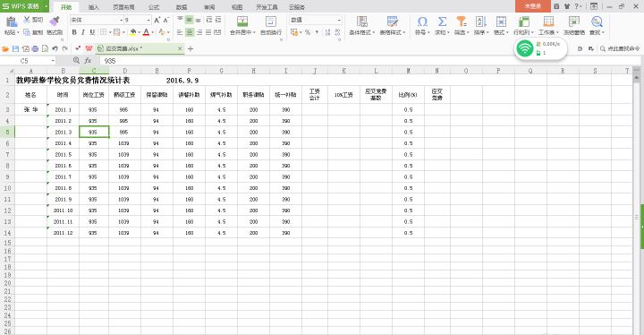Click the orange login button
The image size is (644, 335).
pos(533,6)
